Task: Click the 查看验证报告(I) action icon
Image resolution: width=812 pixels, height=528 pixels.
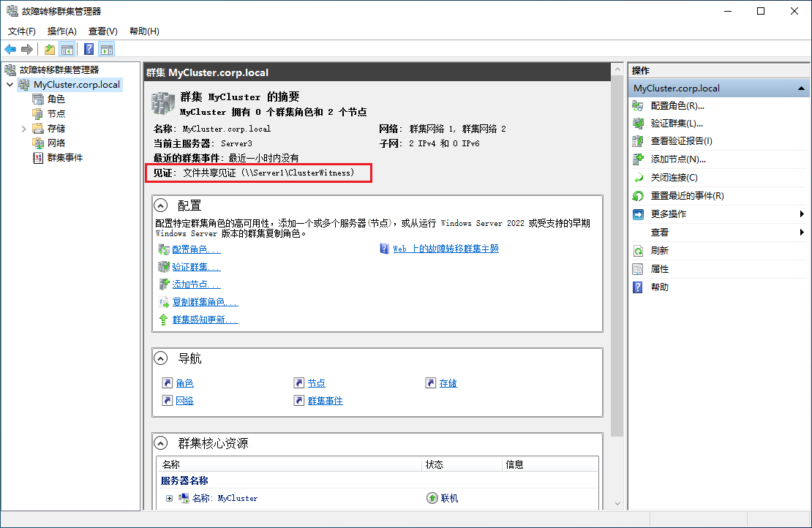Action: 638,141
